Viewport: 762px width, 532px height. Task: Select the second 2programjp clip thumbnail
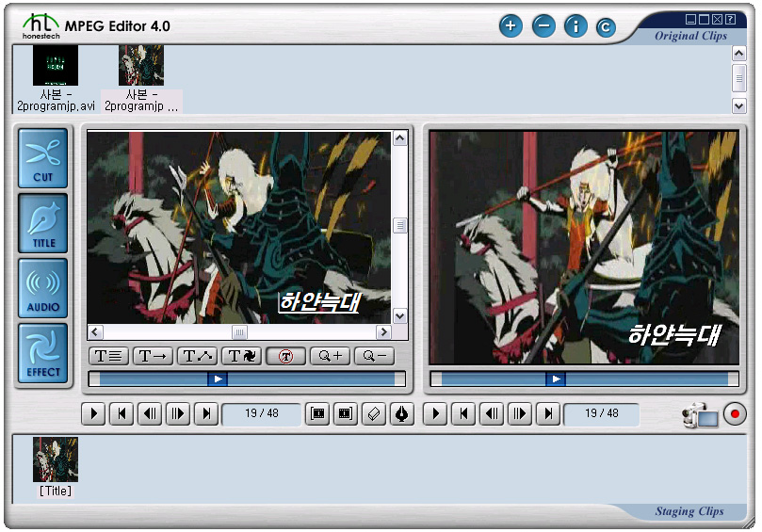pos(141,65)
